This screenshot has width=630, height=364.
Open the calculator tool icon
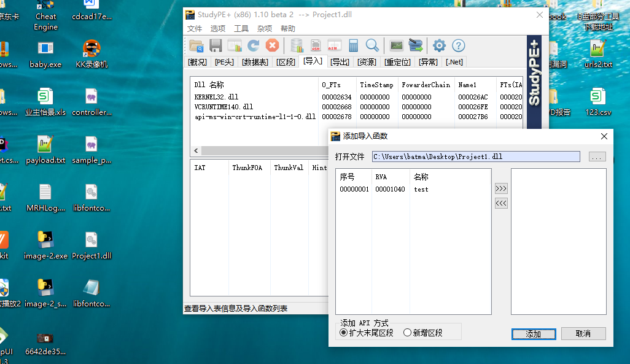point(353,46)
